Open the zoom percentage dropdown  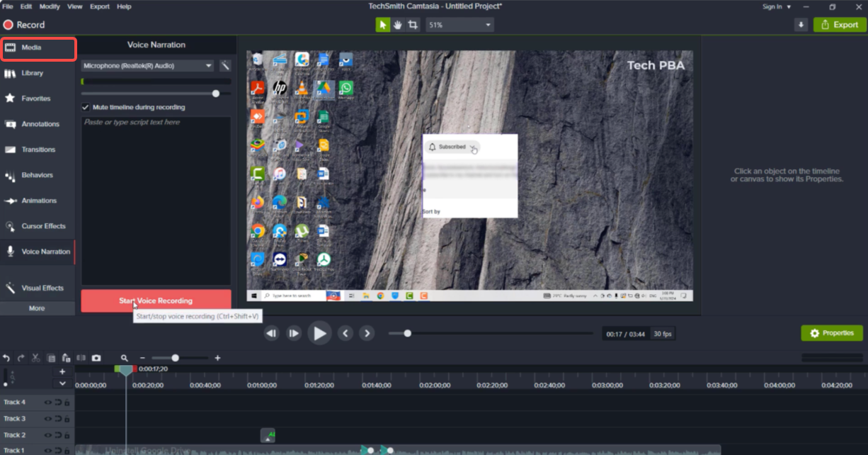coord(487,24)
